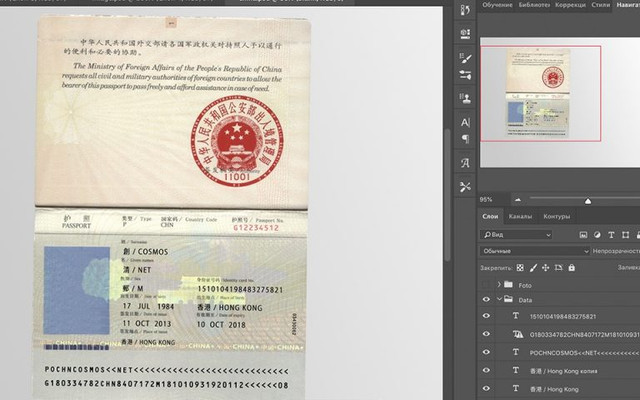Click T thumbnail of POCHNCOSMOS layer
The image size is (640, 400).
click(516, 352)
